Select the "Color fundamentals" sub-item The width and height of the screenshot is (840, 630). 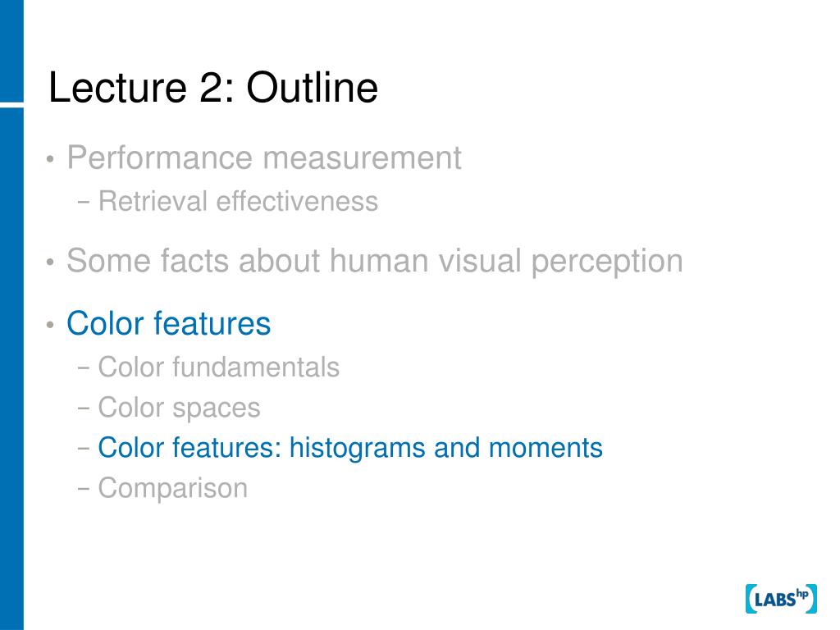218,367
